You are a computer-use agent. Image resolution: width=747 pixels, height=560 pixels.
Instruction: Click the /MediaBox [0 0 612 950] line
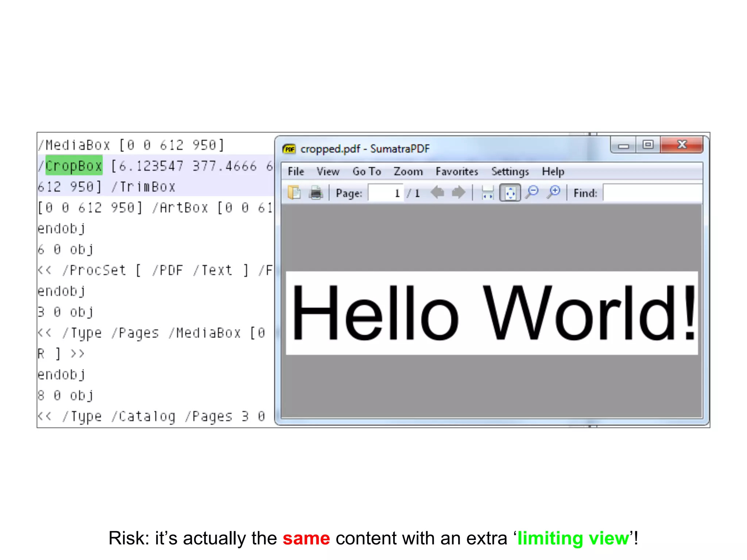131,145
